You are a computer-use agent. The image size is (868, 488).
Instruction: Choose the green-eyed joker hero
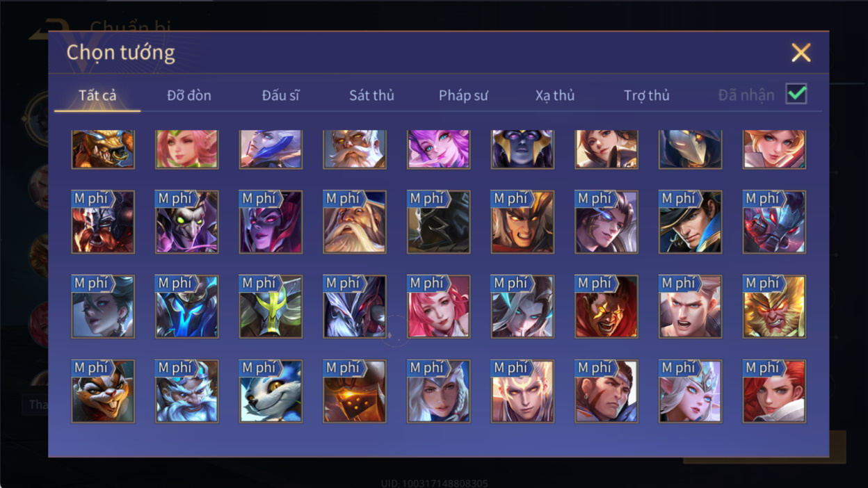click(186, 222)
